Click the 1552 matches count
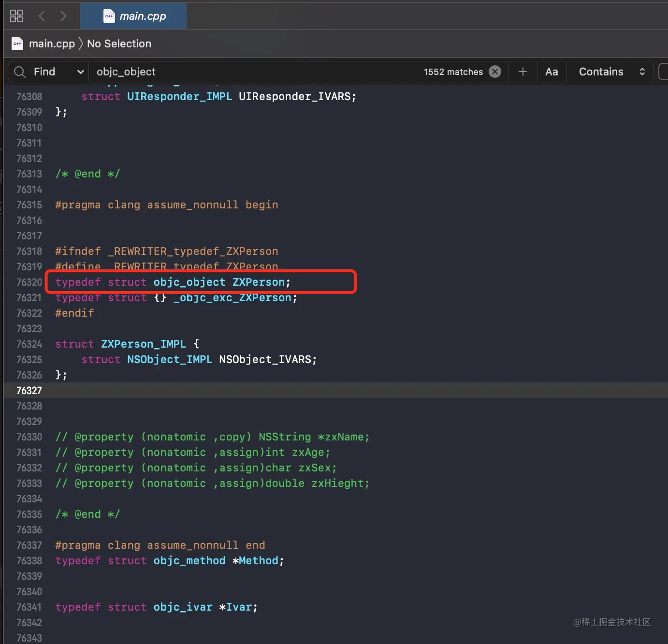668x644 pixels. pos(453,72)
